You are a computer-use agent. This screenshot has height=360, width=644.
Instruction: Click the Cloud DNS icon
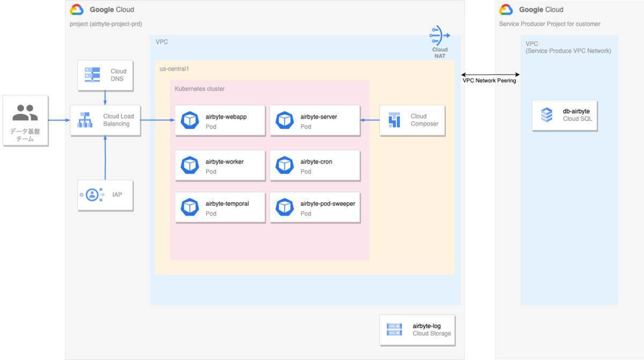[93, 75]
